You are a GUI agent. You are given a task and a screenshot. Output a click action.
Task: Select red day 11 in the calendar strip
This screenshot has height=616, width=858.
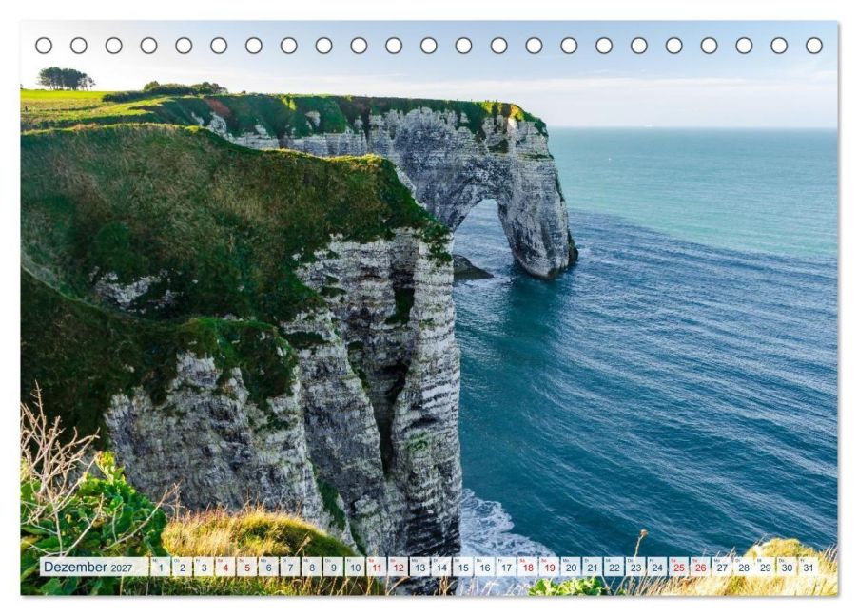tap(377, 568)
